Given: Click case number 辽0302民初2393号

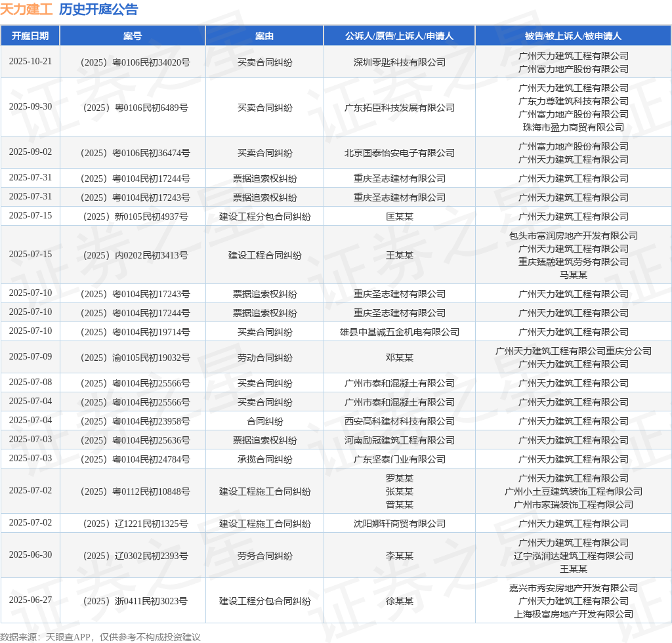Looking at the screenshot, I should pyautogui.click(x=135, y=556).
